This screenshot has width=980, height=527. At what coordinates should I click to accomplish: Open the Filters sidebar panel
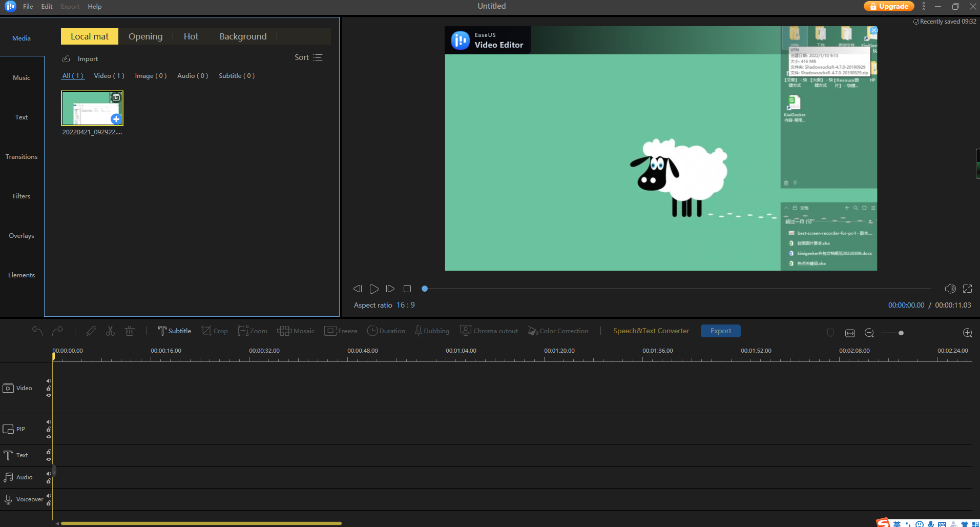[22, 196]
